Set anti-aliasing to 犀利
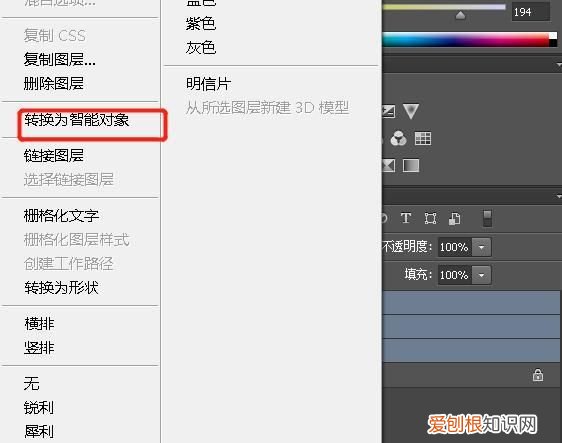 39,432
